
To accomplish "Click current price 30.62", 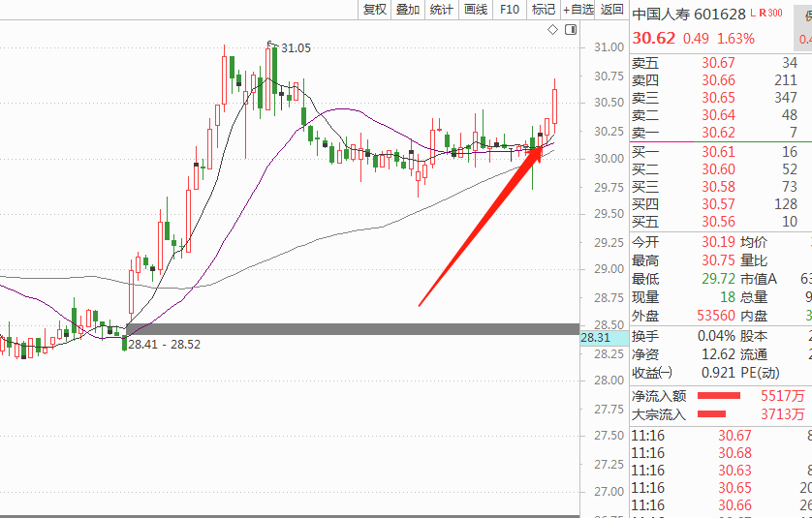I will [653, 39].
